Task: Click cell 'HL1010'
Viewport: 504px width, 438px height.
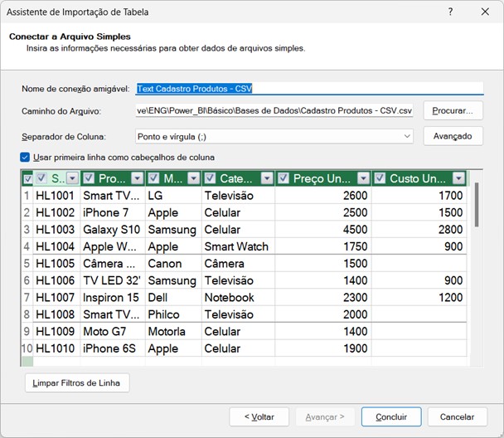Action: click(x=56, y=348)
